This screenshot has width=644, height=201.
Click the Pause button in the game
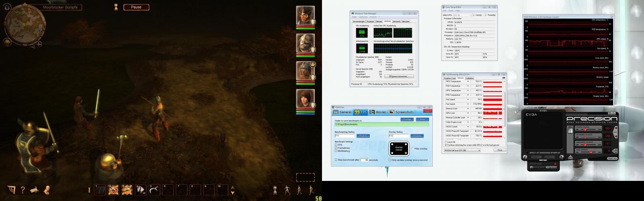(x=136, y=7)
